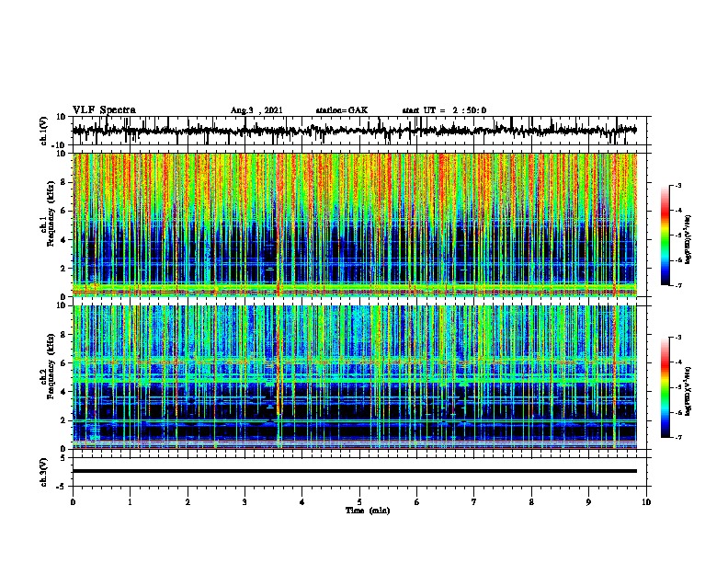Click tick label '3' on the Time axis
The width and height of the screenshot is (728, 563).
245,502
